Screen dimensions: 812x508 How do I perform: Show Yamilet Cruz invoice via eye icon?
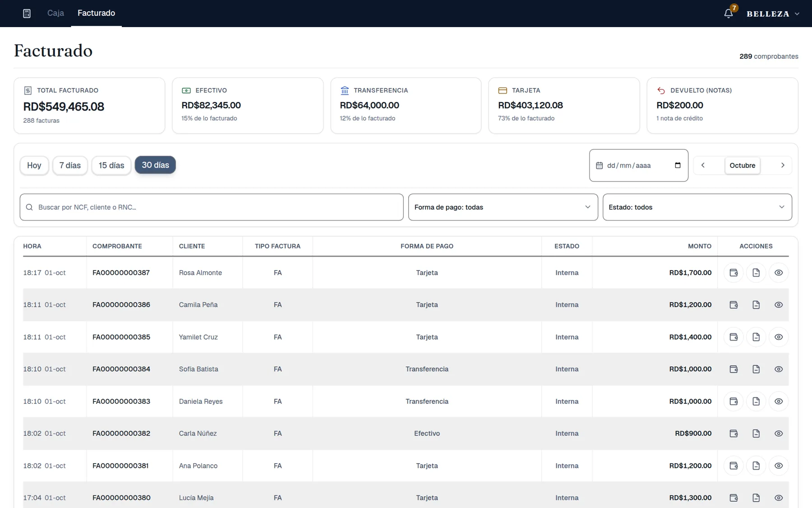click(x=779, y=337)
